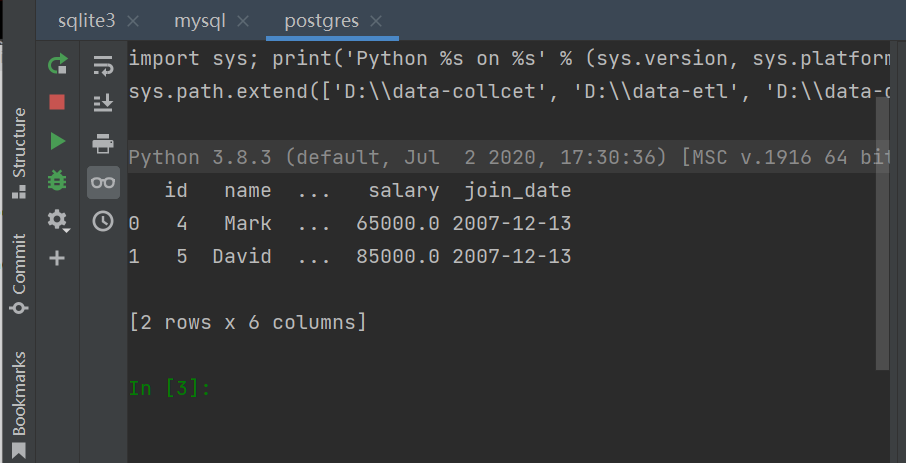Screen dimensions: 906x463
Task: Toggle soft-wrap for console output
Action: [103, 66]
